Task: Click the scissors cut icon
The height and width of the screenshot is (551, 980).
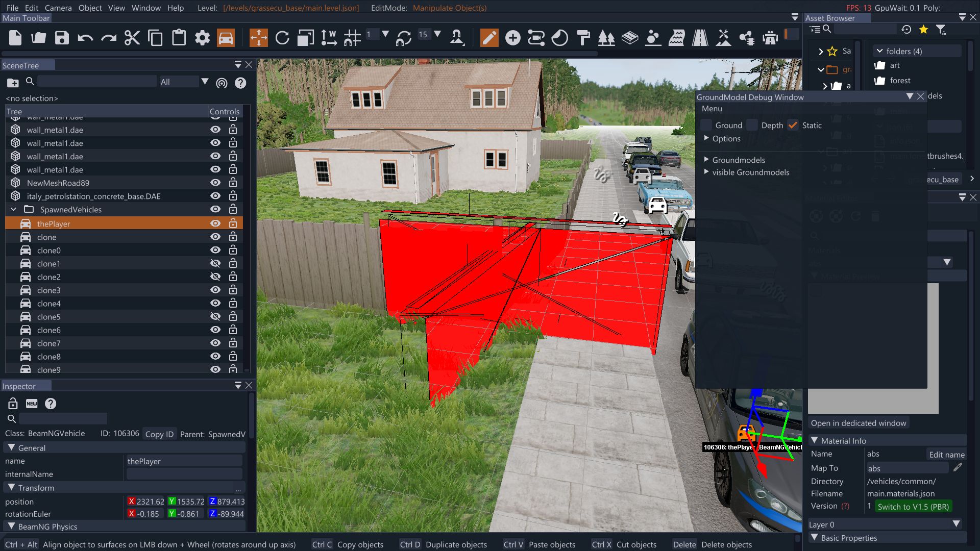Action: (132, 38)
